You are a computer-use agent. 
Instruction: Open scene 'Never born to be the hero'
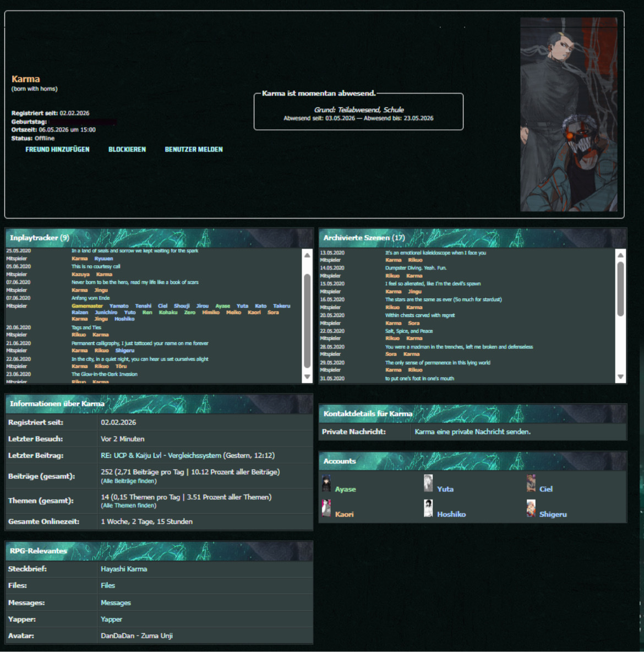click(x=135, y=282)
